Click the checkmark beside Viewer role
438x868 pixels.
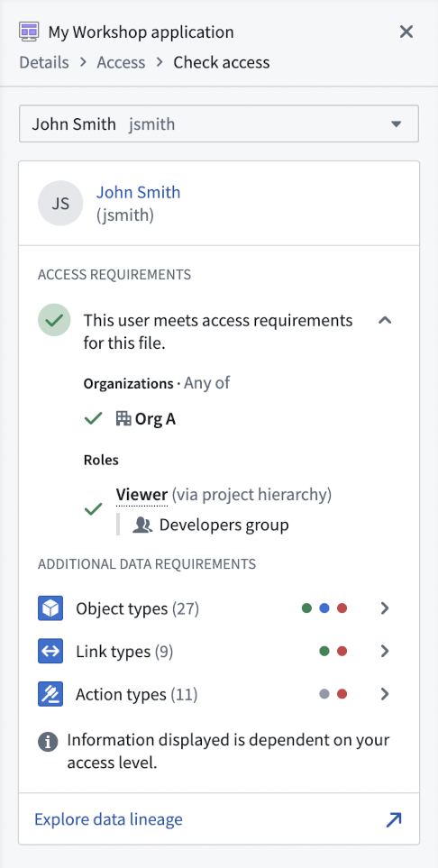(93, 508)
